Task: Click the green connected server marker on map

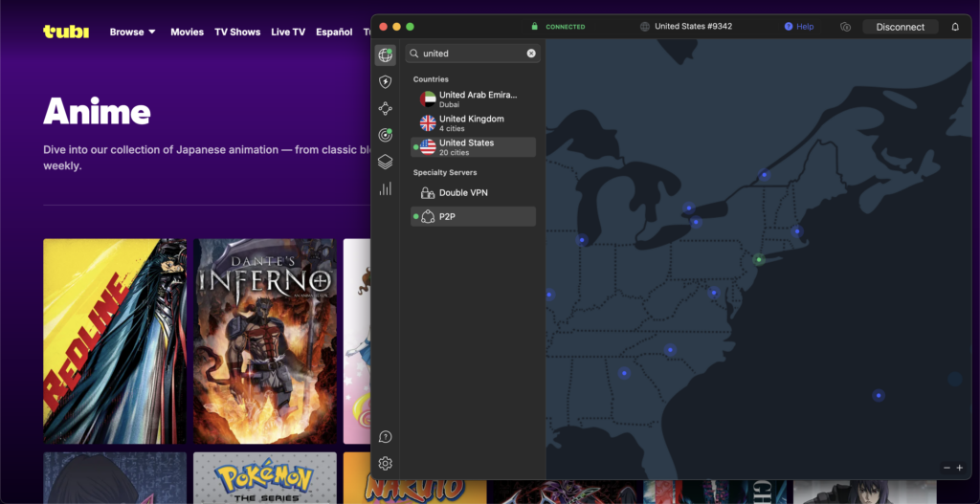Action: click(x=759, y=260)
